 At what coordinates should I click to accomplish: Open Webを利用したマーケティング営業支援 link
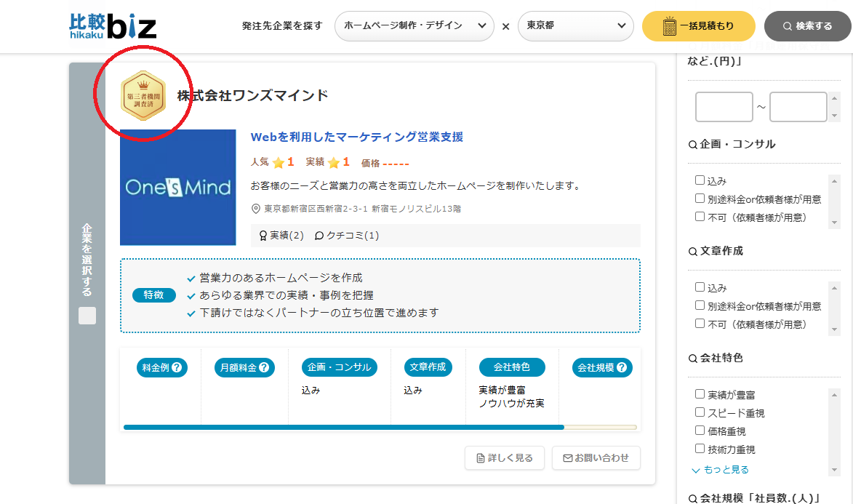[356, 137]
